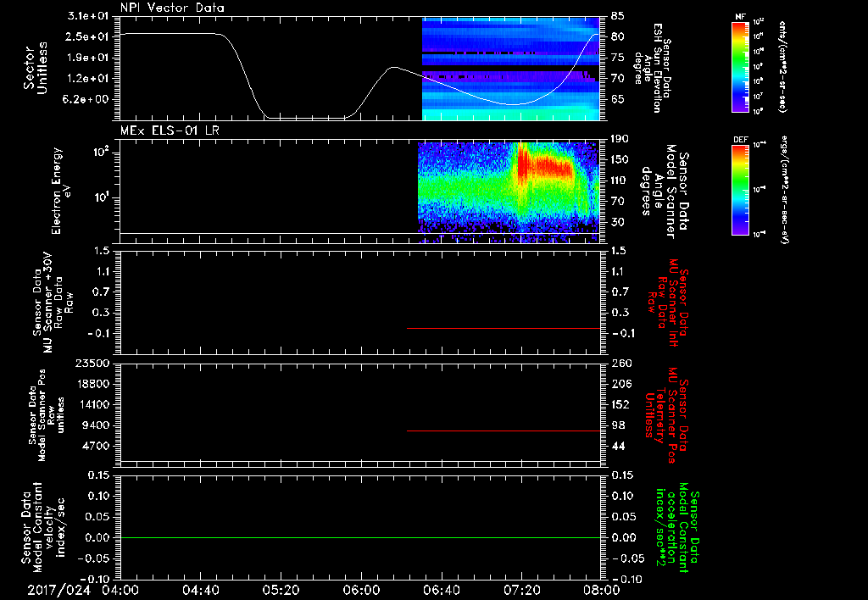Click the '65' sun elevation tick value
The height and width of the screenshot is (600, 868).
[618, 100]
